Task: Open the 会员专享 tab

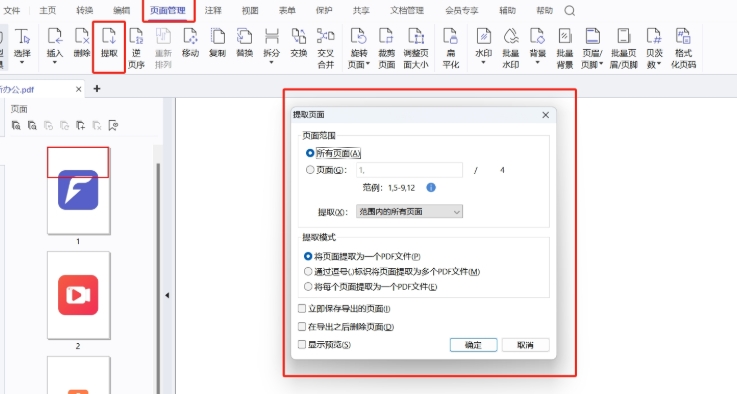Action: (x=462, y=10)
